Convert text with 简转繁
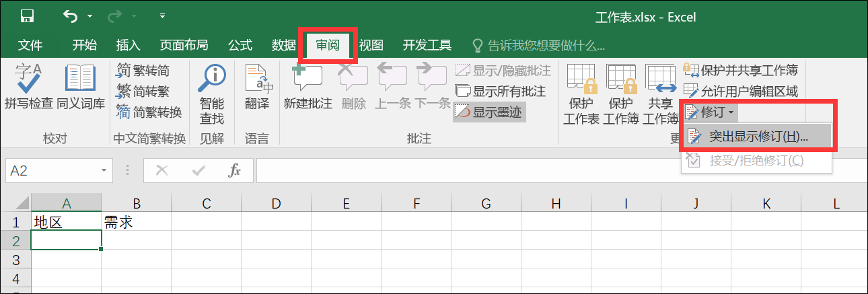This screenshot has width=868, height=294. coord(143,91)
